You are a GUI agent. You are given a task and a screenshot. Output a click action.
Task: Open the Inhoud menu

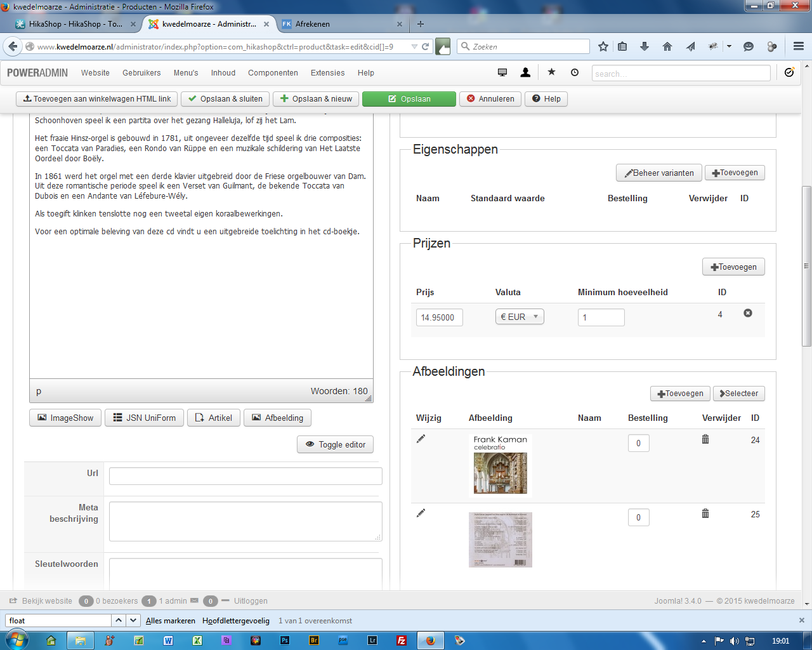(223, 72)
